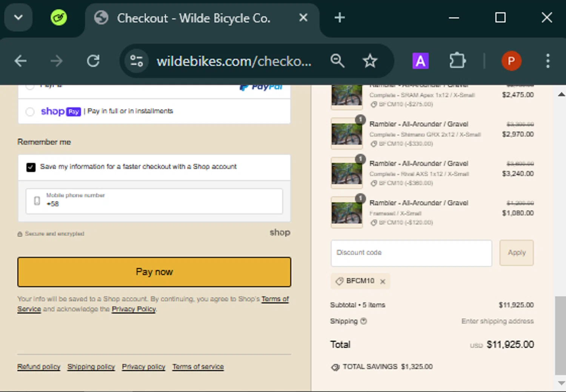Click the $1,080.00 Frameset price

click(x=518, y=213)
